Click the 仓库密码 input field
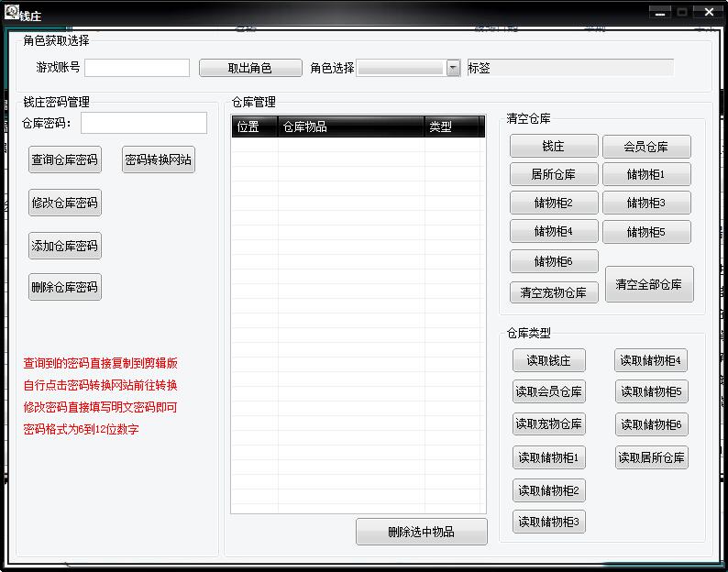This screenshot has height=572, width=728. tap(144, 123)
